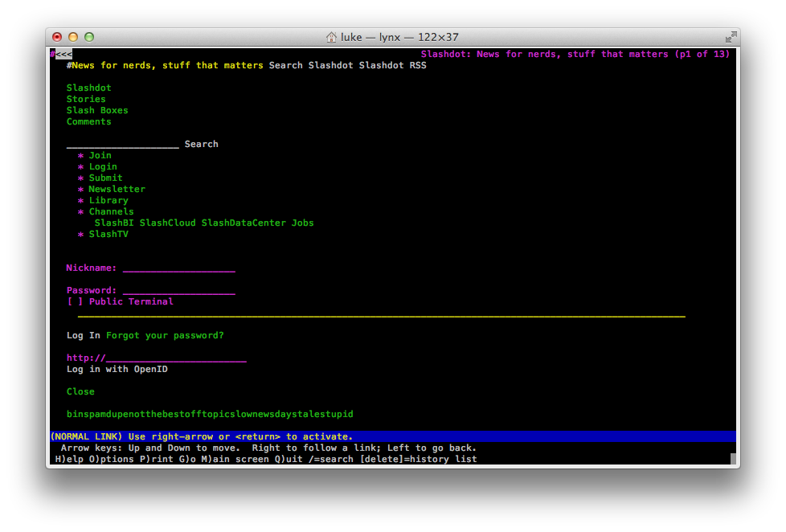The height and width of the screenshot is (532, 786).
Task: Focus the Password input field
Action: [178, 291]
